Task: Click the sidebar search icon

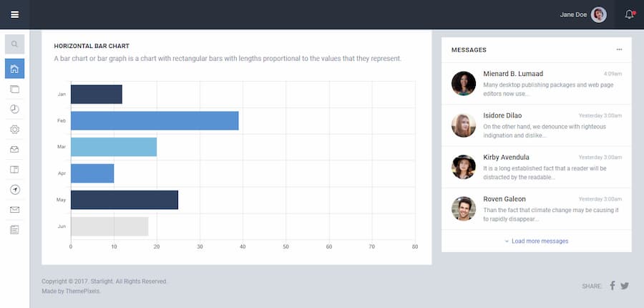Action: coord(14,44)
